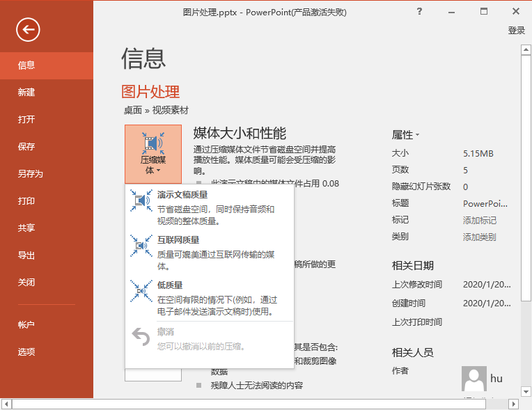Image resolution: width=532 pixels, height=410 pixels.
Task: Open 共享 in the backstage menu
Action: (x=47, y=228)
